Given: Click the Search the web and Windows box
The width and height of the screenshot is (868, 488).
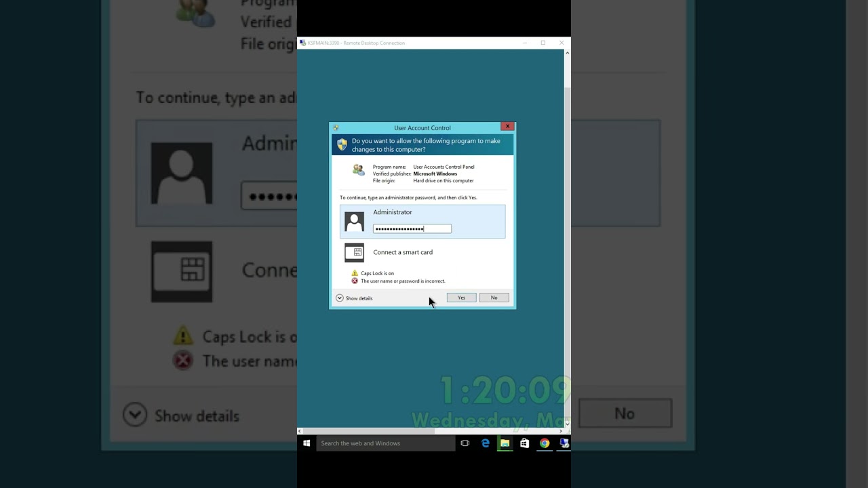Looking at the screenshot, I should [385, 443].
